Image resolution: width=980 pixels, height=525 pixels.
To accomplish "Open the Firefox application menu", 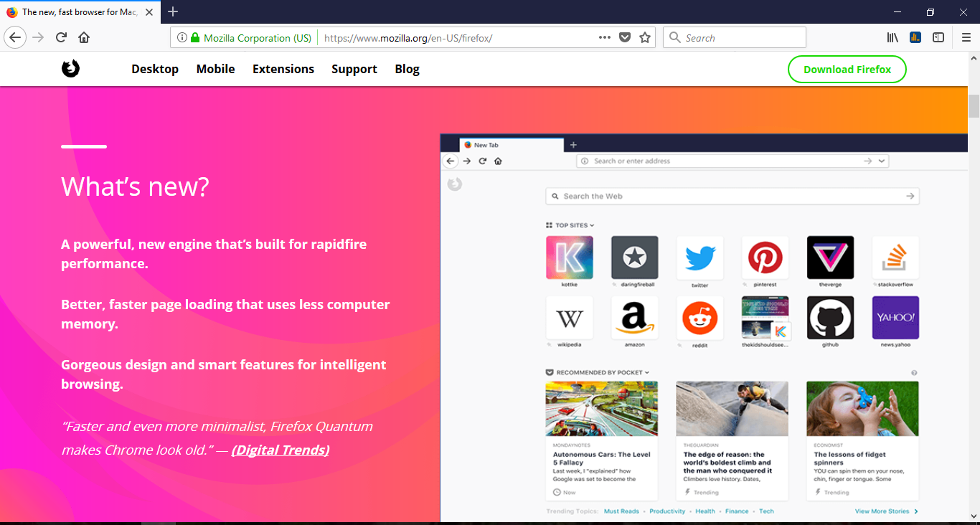I will click(x=966, y=37).
